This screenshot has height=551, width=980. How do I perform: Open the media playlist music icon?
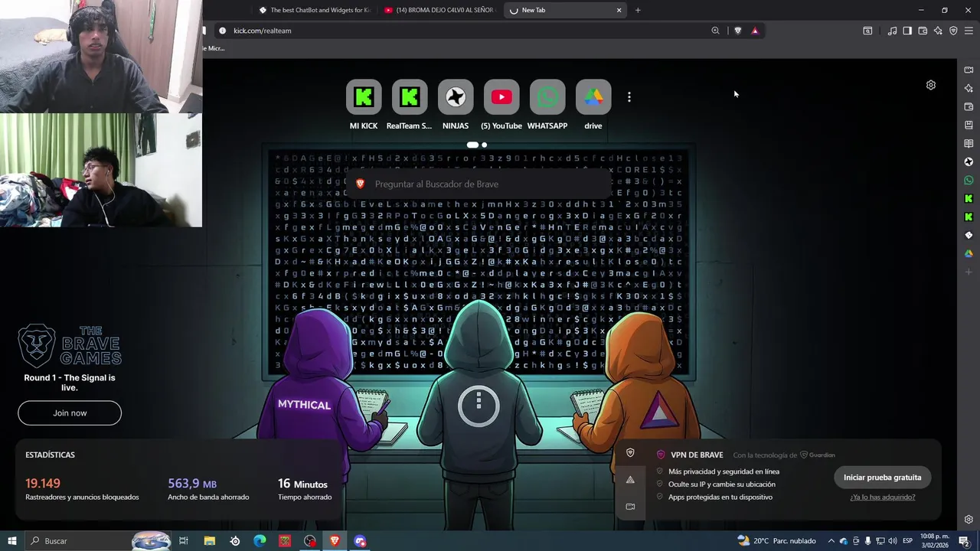[x=892, y=31]
